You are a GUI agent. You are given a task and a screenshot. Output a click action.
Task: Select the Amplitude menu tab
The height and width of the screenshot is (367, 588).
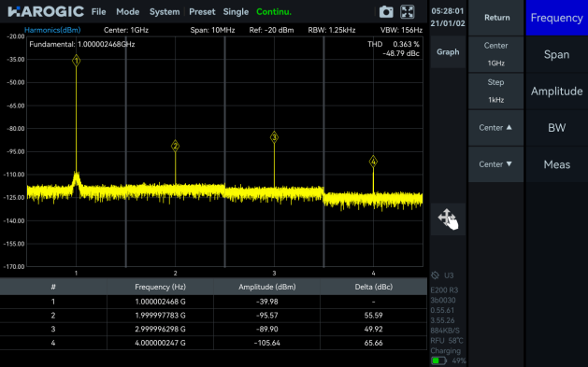point(556,91)
